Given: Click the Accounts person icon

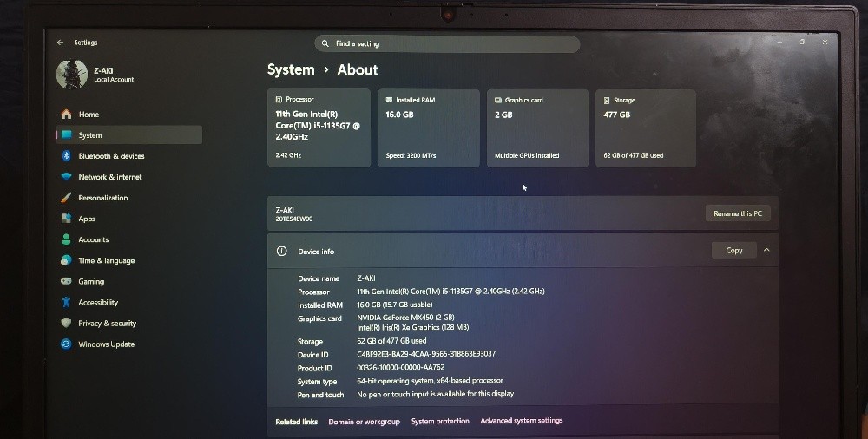Looking at the screenshot, I should tap(67, 239).
